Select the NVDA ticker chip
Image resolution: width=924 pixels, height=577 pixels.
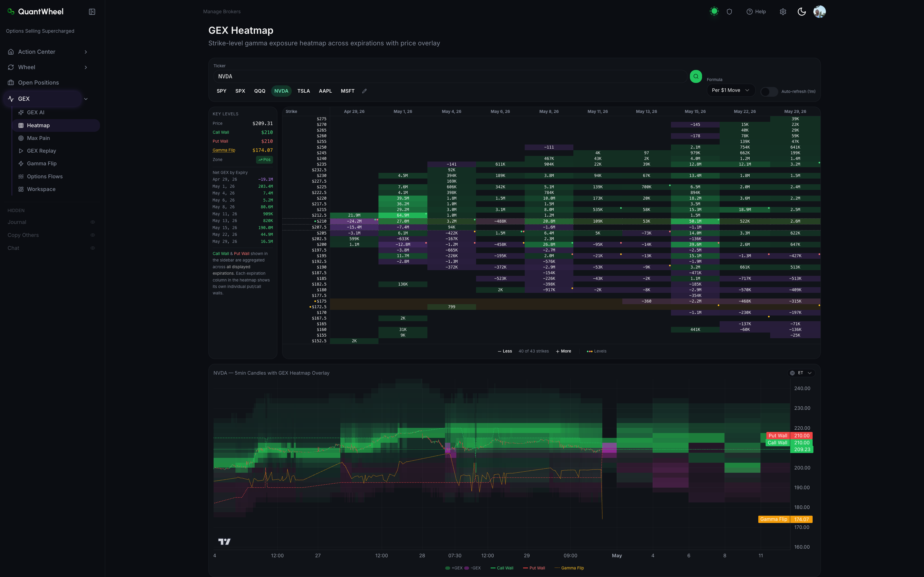[281, 91]
